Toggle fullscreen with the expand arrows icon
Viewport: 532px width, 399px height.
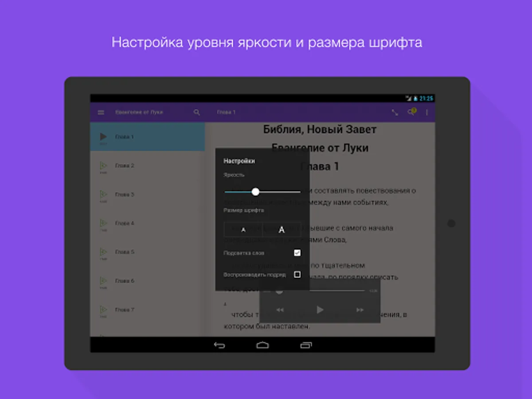click(x=395, y=113)
